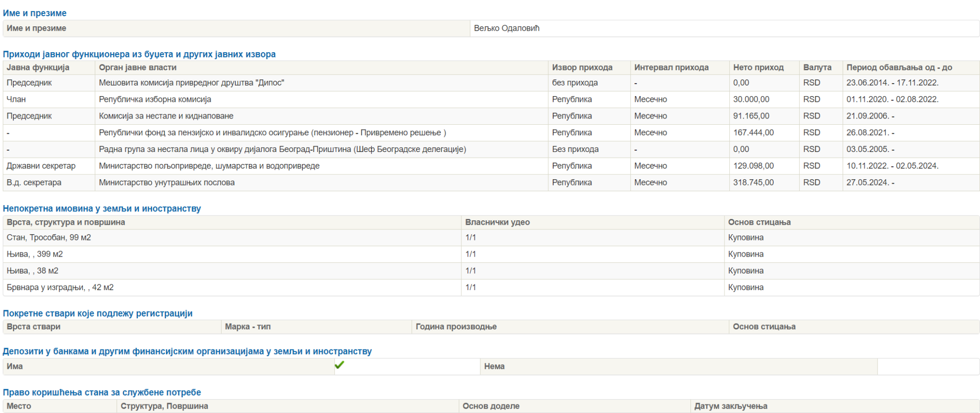Image resolution: width=980 pixels, height=413 pixels.
Task: Click the Власнички удео column header
Action: click(497, 222)
